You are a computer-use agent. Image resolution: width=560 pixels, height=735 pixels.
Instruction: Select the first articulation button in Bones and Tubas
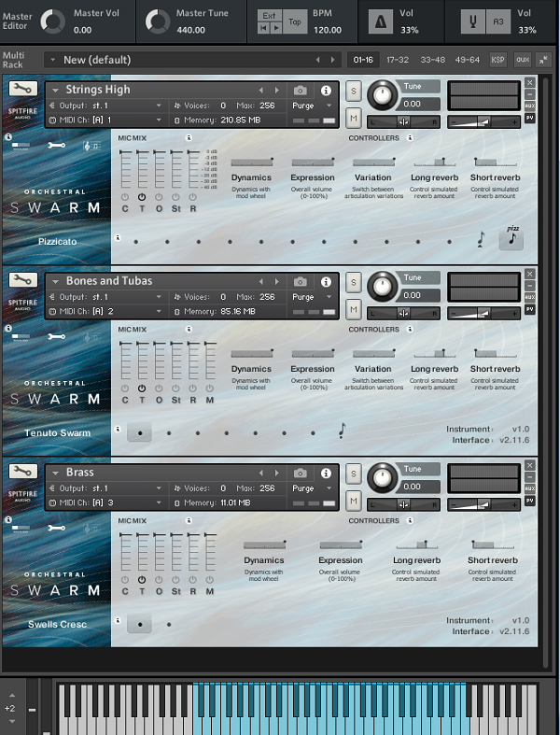tap(140, 432)
